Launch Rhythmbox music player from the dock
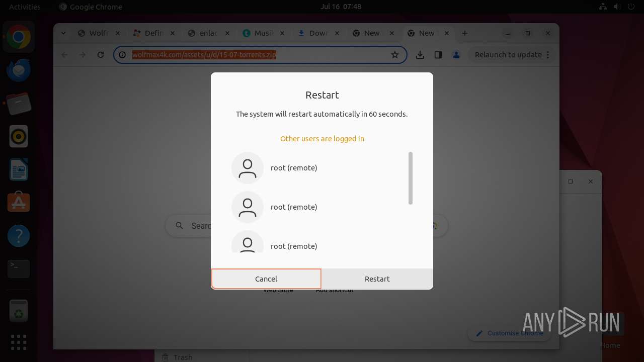Screen dimensions: 644x362 click(19, 136)
